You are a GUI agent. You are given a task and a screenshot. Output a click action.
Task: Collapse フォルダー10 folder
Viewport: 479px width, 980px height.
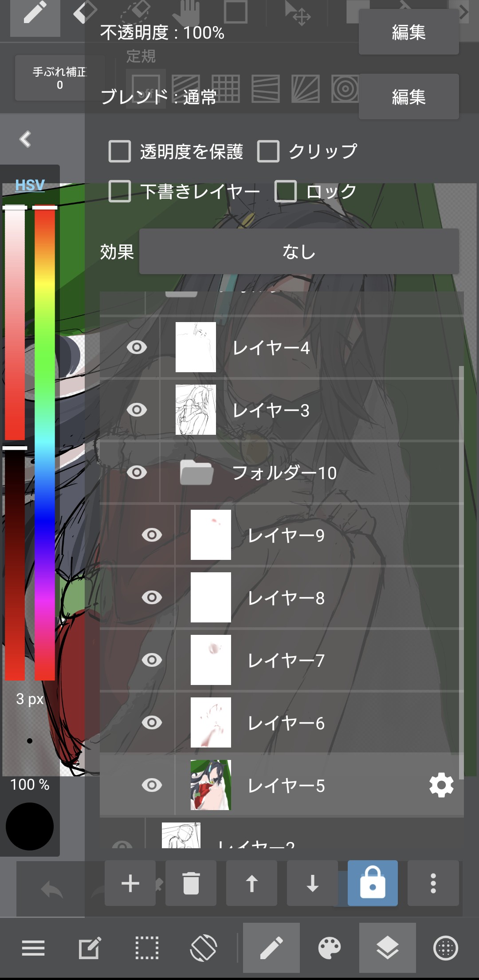point(196,472)
